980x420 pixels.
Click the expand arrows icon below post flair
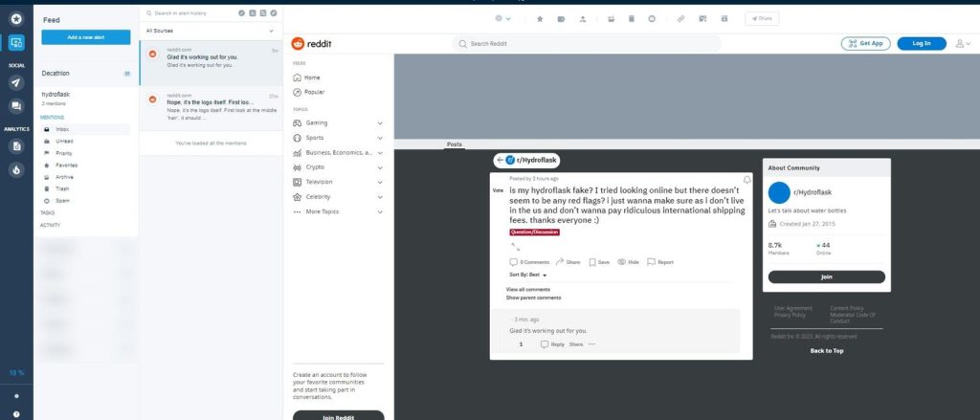516,247
